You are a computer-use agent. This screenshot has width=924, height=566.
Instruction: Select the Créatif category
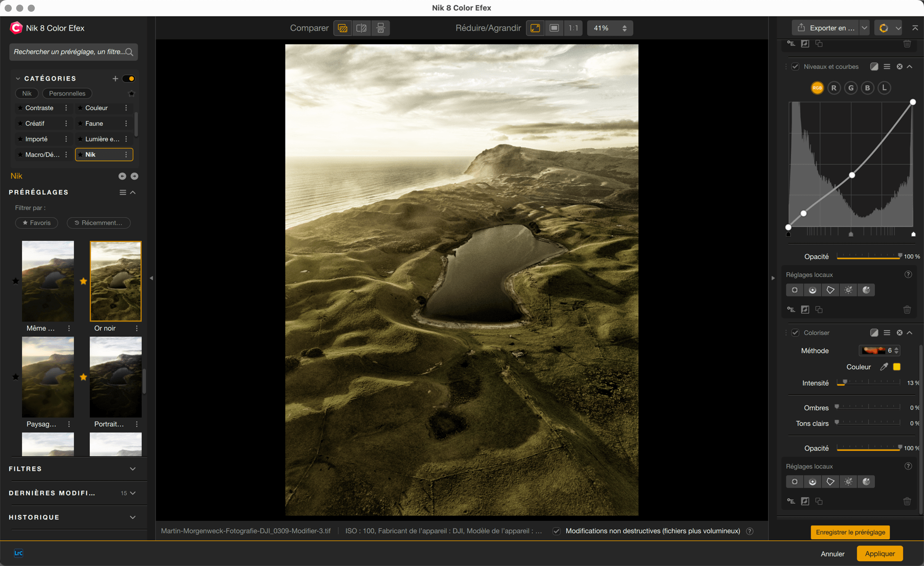pyautogui.click(x=35, y=123)
